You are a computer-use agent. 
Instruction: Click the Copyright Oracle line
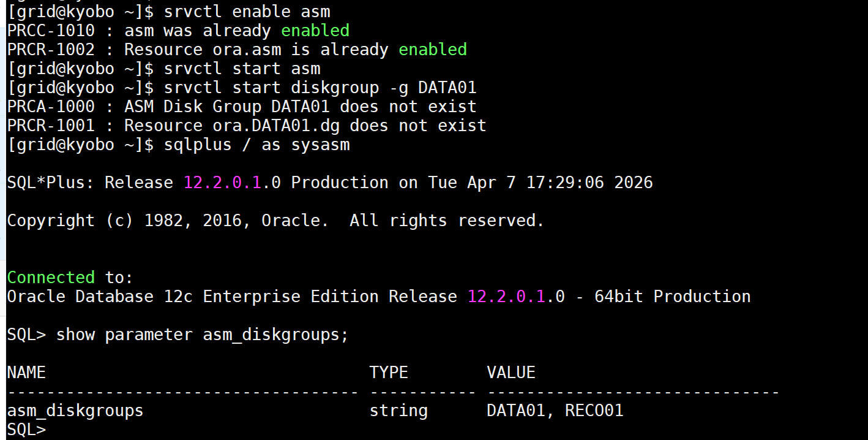(x=275, y=220)
